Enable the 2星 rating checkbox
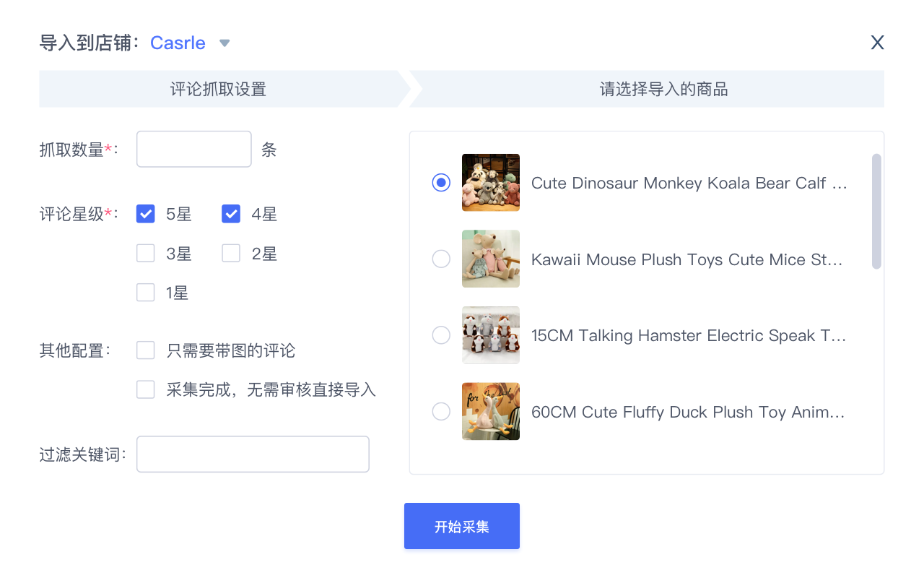This screenshot has width=924, height=578. (230, 253)
